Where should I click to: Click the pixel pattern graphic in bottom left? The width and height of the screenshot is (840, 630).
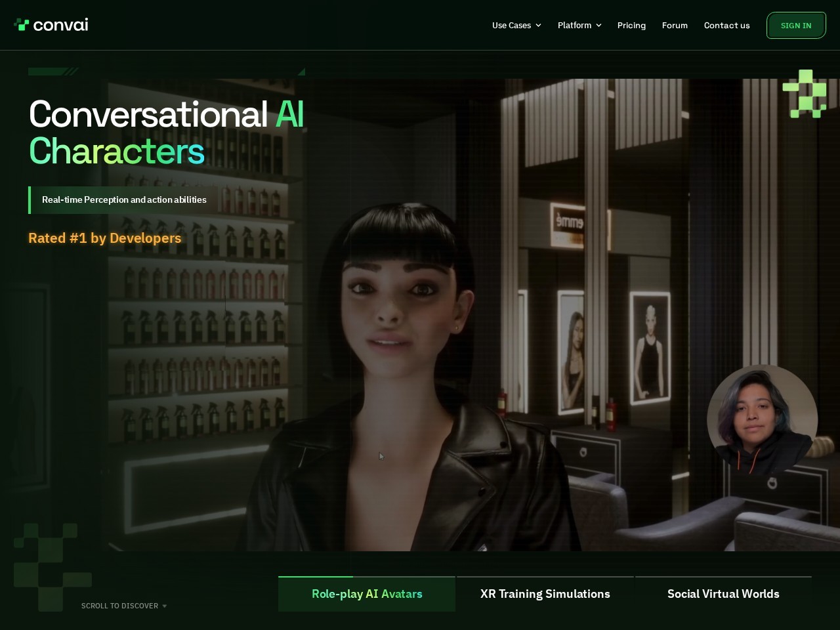(x=52, y=566)
